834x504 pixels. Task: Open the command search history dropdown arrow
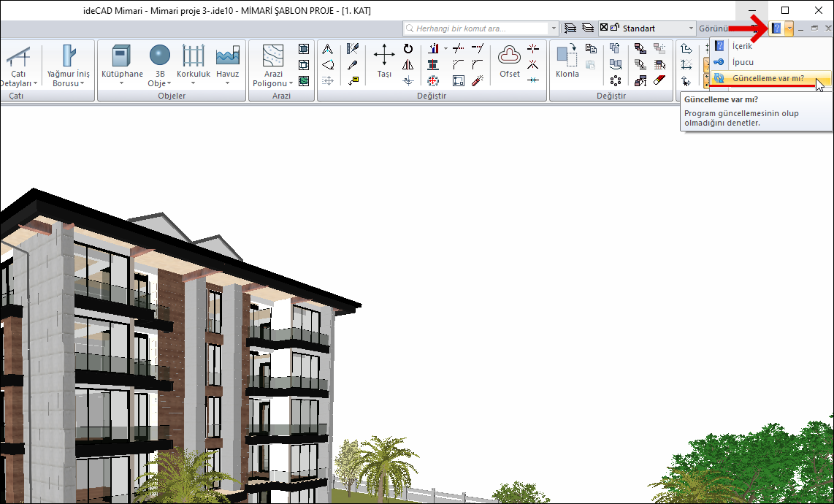pyautogui.click(x=554, y=28)
